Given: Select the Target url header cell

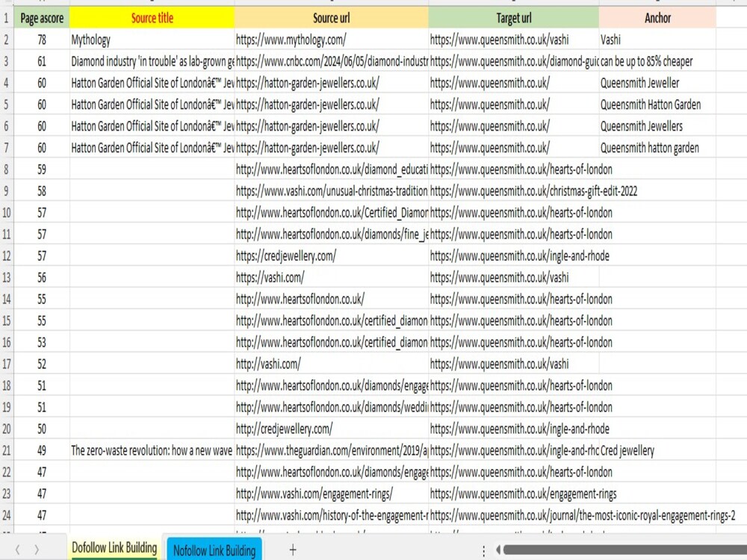Looking at the screenshot, I should pos(514,18).
